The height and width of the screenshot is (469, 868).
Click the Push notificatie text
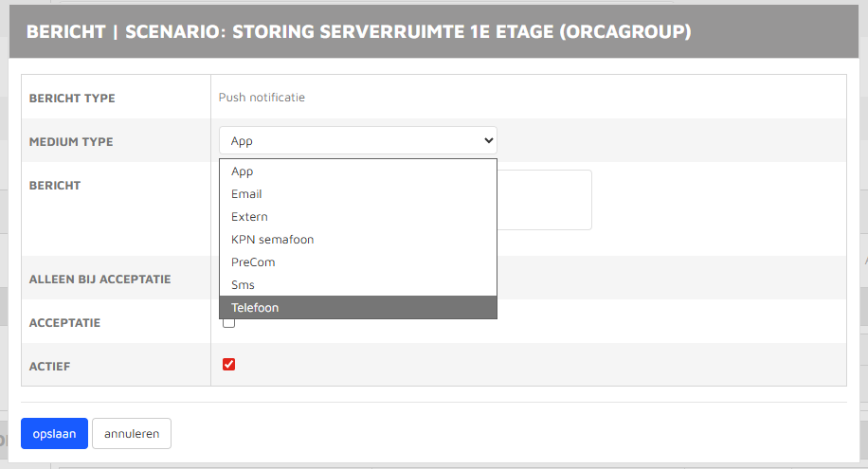(x=262, y=98)
